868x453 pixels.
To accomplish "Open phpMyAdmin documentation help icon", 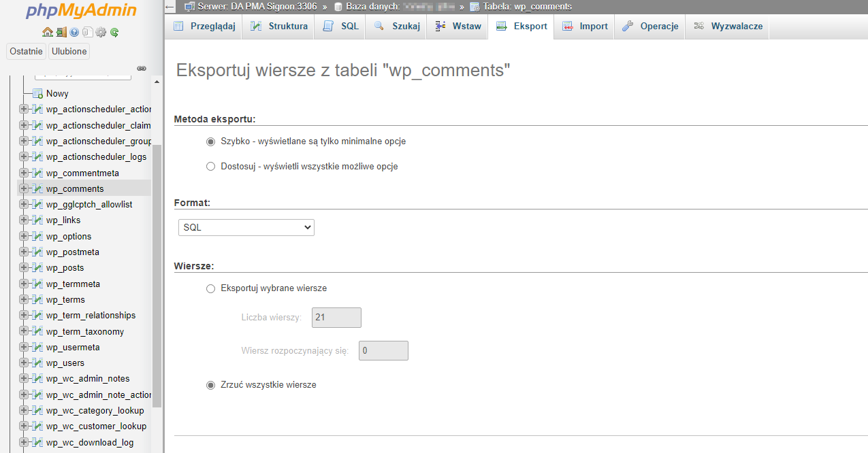I will tap(74, 32).
